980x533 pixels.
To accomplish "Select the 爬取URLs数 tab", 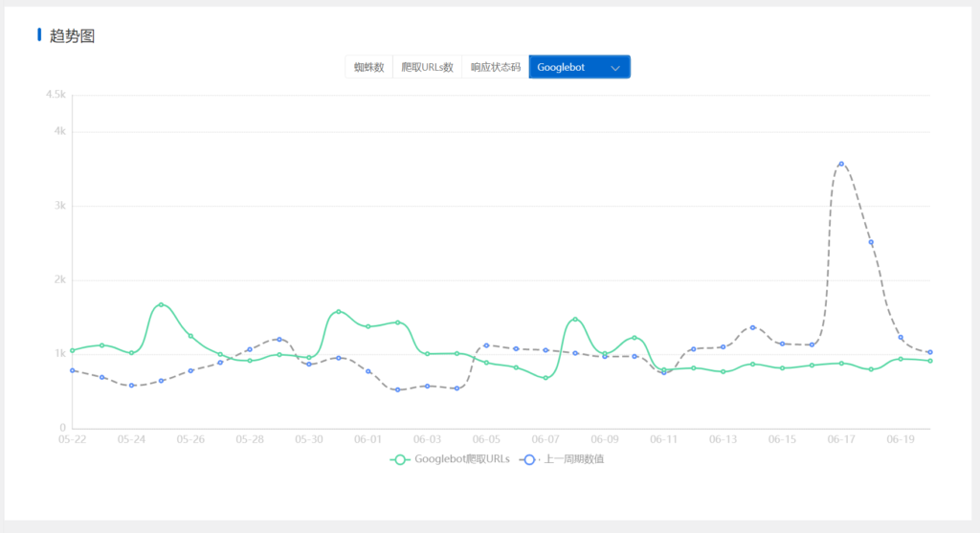I will click(427, 67).
